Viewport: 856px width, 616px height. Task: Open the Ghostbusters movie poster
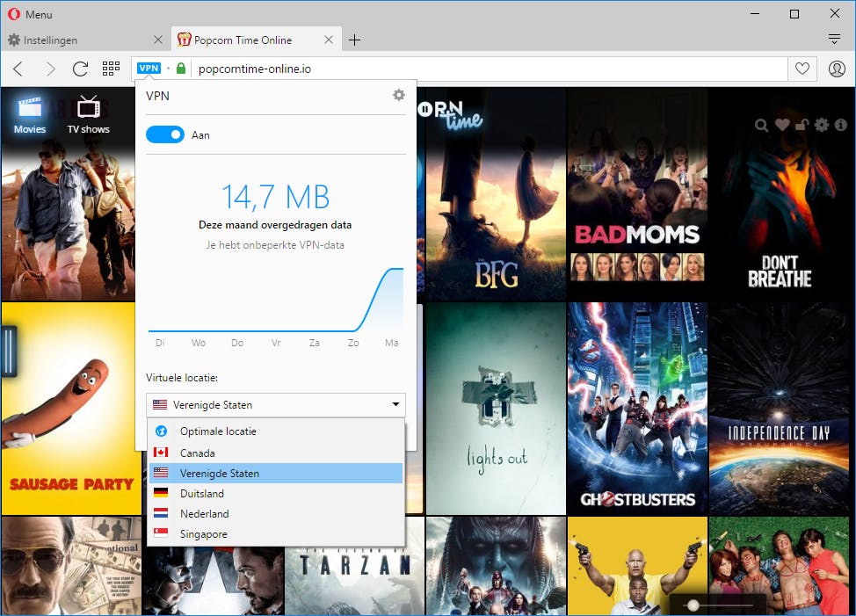[637, 409]
